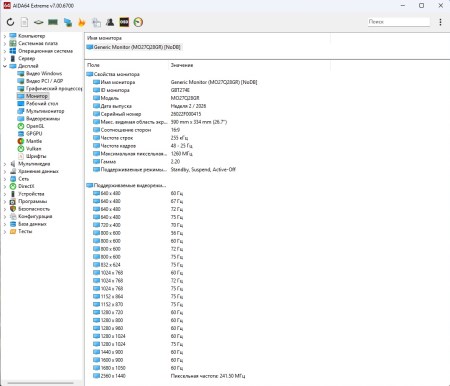The height and width of the screenshot is (386, 450).
Task: Click the monitor diagnostics toolbar icon
Action: pyautogui.click(x=96, y=22)
